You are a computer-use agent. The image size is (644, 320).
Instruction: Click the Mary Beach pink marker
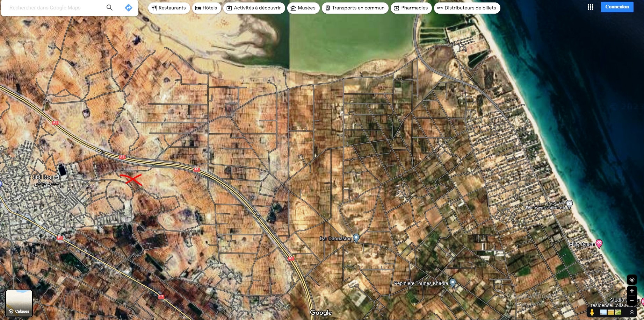[x=599, y=243]
